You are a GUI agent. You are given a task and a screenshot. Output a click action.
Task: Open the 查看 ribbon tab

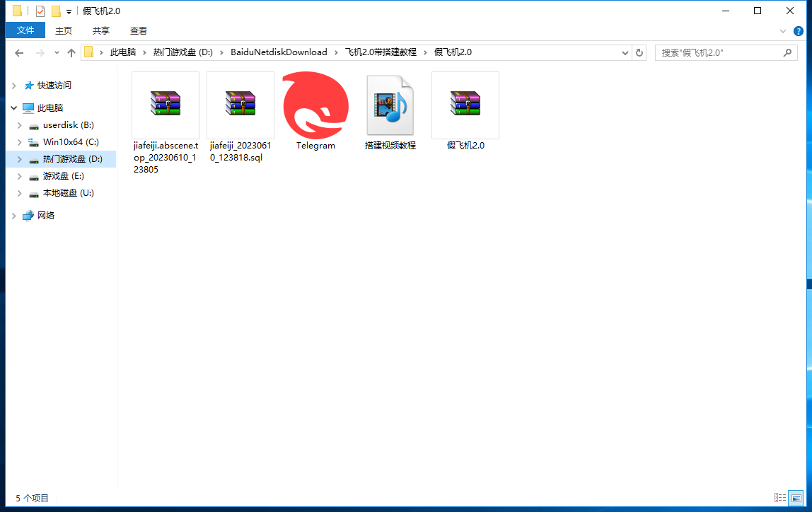pos(139,30)
